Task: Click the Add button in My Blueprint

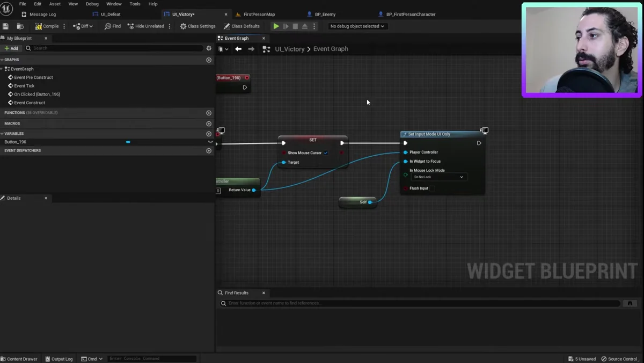Action: tap(11, 48)
